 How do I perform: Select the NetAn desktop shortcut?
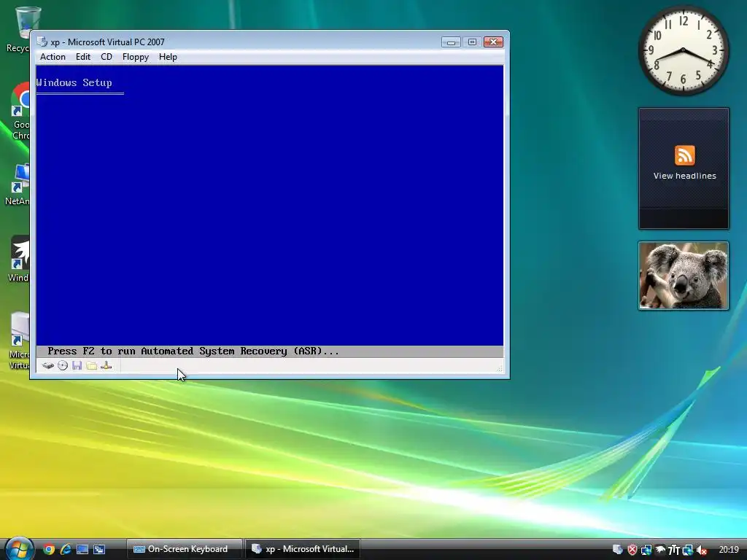18,184
